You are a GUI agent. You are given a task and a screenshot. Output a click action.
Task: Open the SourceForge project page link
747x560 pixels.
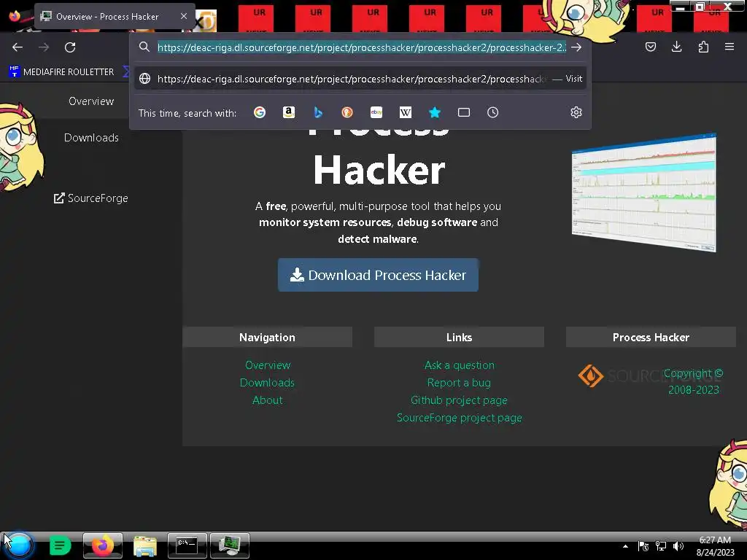[x=460, y=418]
